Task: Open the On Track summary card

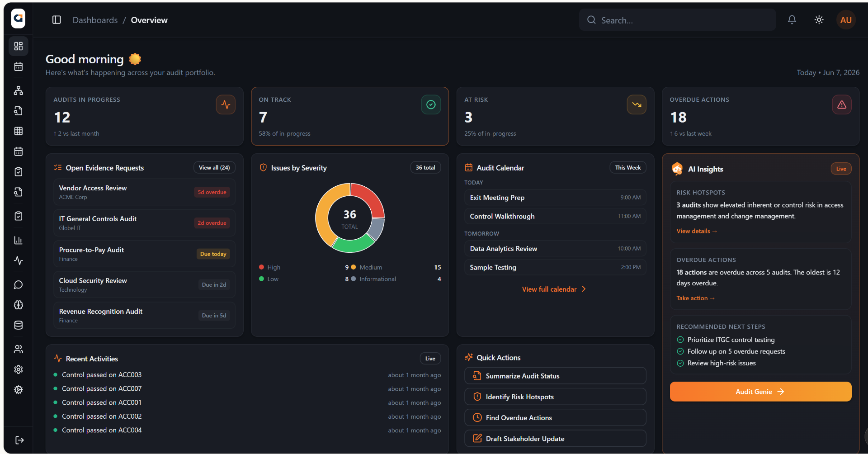Action: [x=350, y=116]
